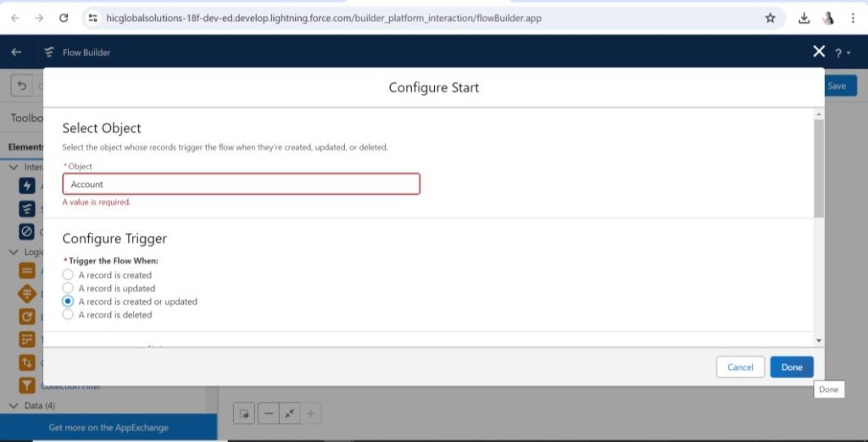Open 'Get more on the AppExchange' link
The height and width of the screenshot is (442, 868).
click(x=108, y=428)
